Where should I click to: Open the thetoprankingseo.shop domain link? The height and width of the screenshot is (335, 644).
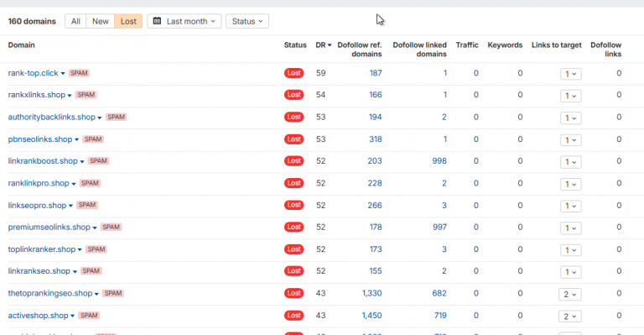[50, 294]
